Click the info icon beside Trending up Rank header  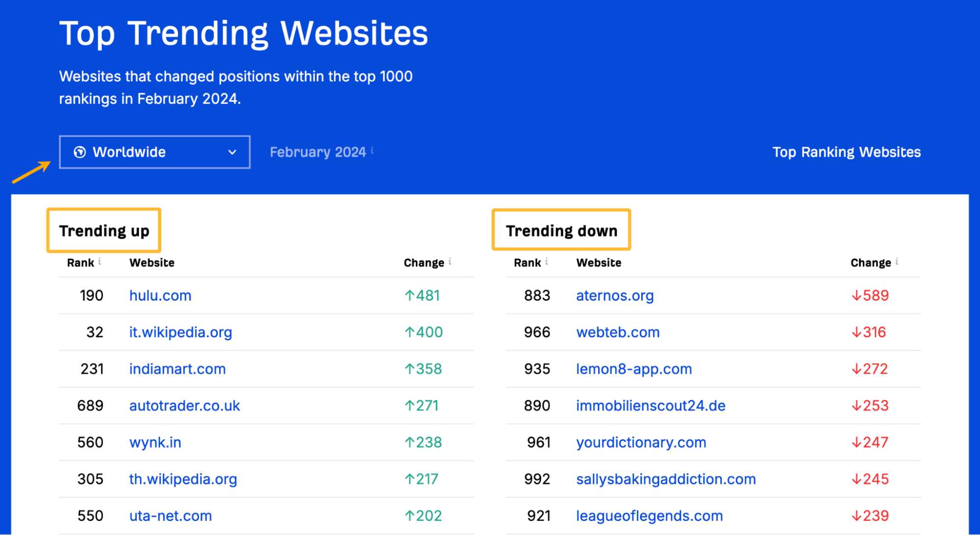coord(101,261)
